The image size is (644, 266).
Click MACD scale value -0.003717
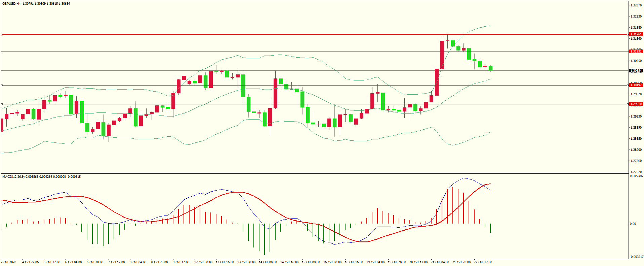(x=636, y=257)
